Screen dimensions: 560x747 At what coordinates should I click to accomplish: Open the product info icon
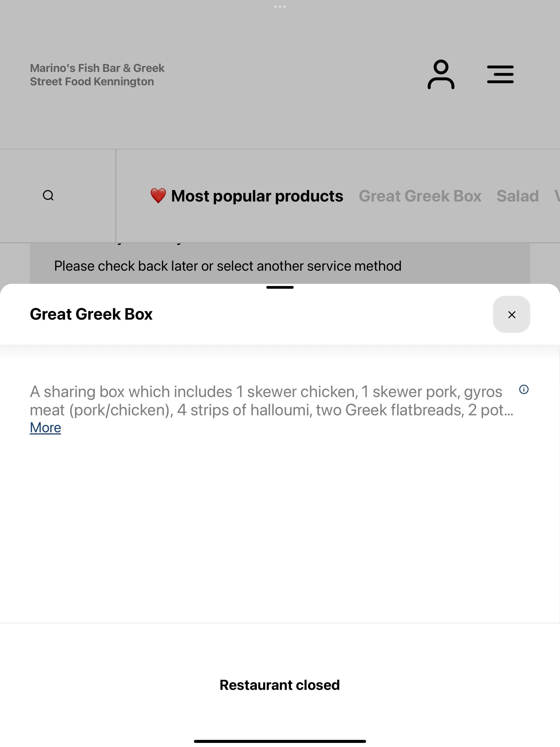pos(524,389)
